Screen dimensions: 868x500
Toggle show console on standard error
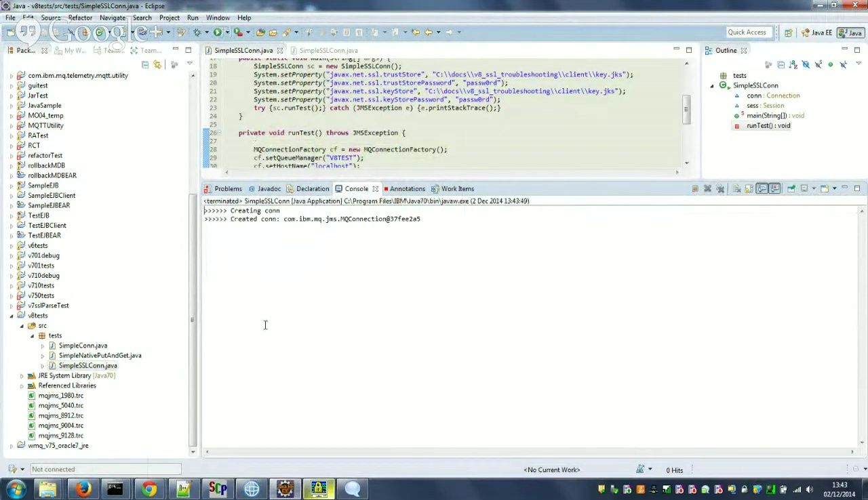pyautogui.click(x=774, y=188)
